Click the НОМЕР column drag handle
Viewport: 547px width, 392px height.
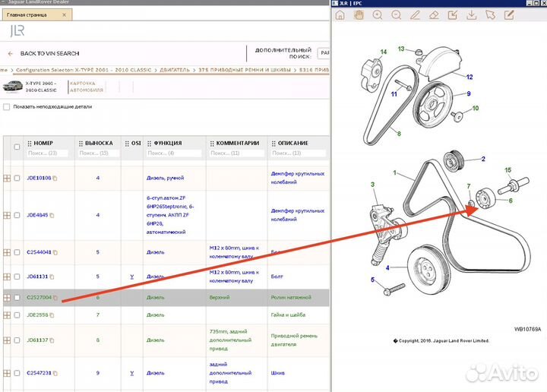click(30, 144)
